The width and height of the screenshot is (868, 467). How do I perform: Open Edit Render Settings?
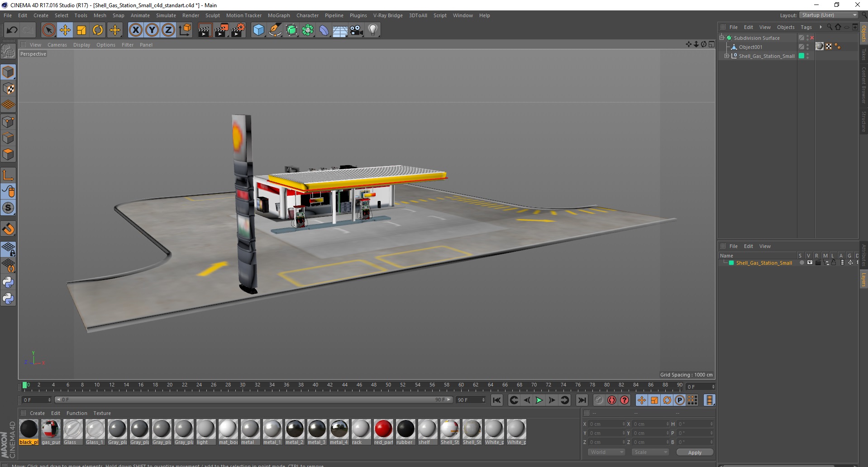tap(238, 30)
